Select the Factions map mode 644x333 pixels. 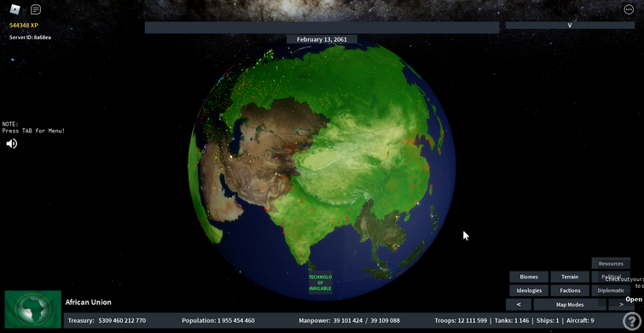point(570,290)
